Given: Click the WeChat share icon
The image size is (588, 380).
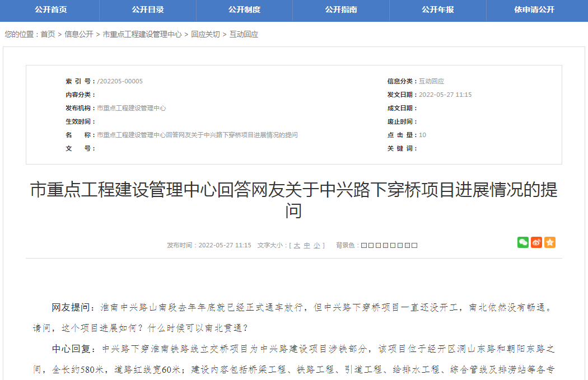Looking at the screenshot, I should coord(522,242).
